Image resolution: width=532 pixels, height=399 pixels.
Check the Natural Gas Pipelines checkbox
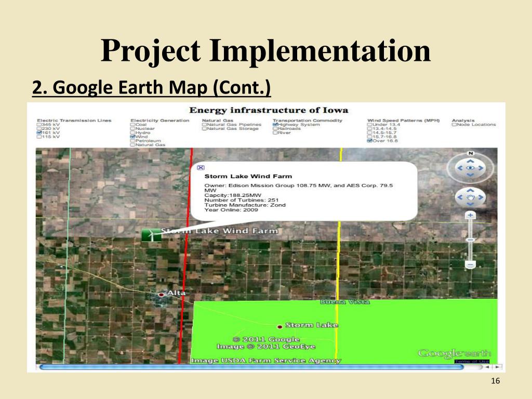(204, 125)
